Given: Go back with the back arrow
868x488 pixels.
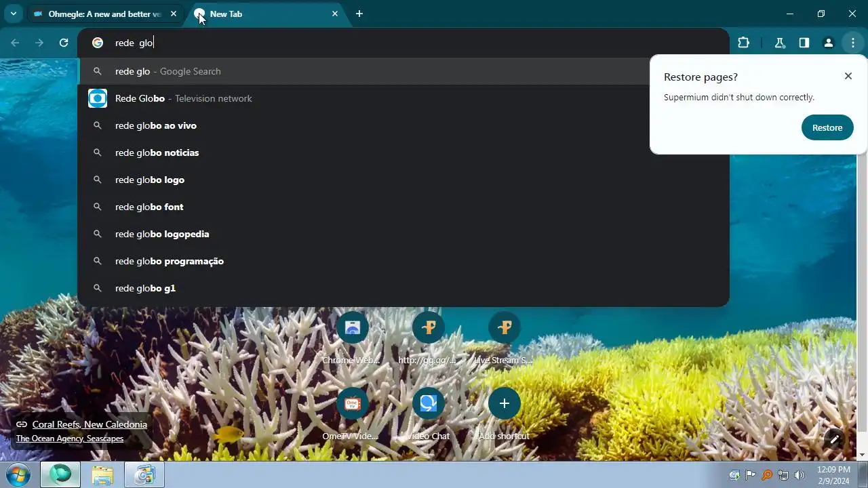Looking at the screenshot, I should click(15, 43).
